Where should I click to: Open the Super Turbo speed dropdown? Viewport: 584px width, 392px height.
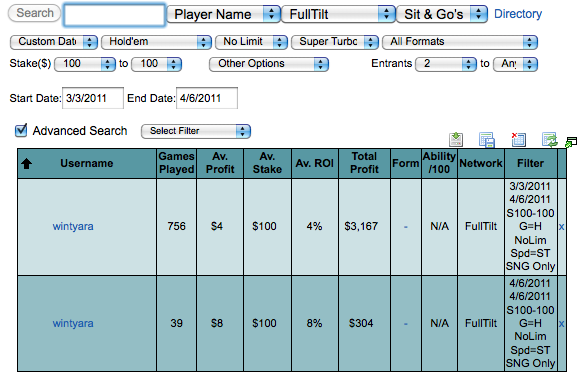point(334,42)
